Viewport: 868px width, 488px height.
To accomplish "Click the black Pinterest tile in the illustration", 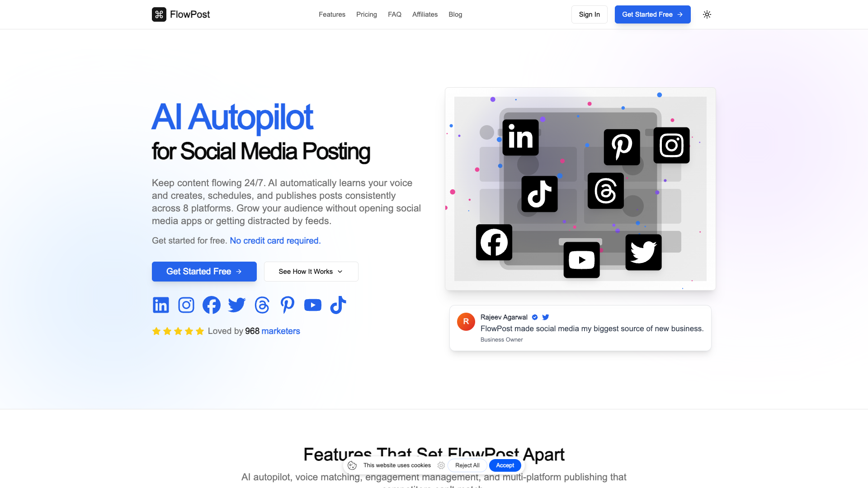I will pyautogui.click(x=622, y=147).
